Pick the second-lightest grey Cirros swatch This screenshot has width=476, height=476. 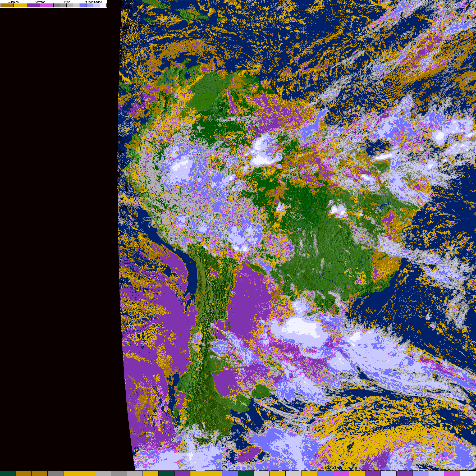click(70, 5)
